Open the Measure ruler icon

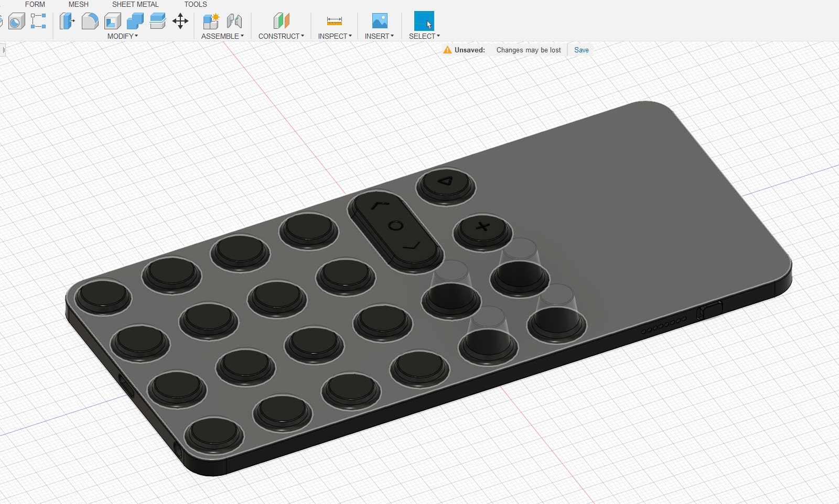pyautogui.click(x=335, y=21)
